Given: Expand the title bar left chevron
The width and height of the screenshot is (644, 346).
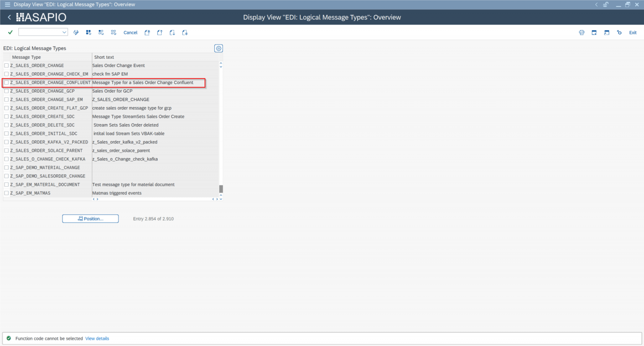Looking at the screenshot, I should click(x=596, y=5).
